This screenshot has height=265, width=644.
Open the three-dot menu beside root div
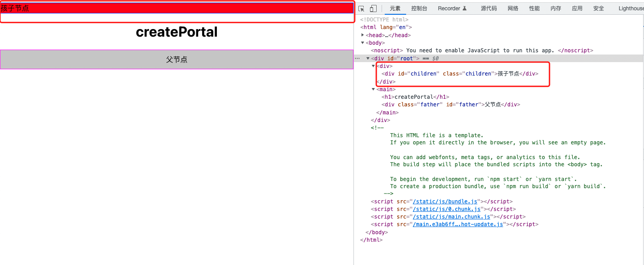point(357,59)
